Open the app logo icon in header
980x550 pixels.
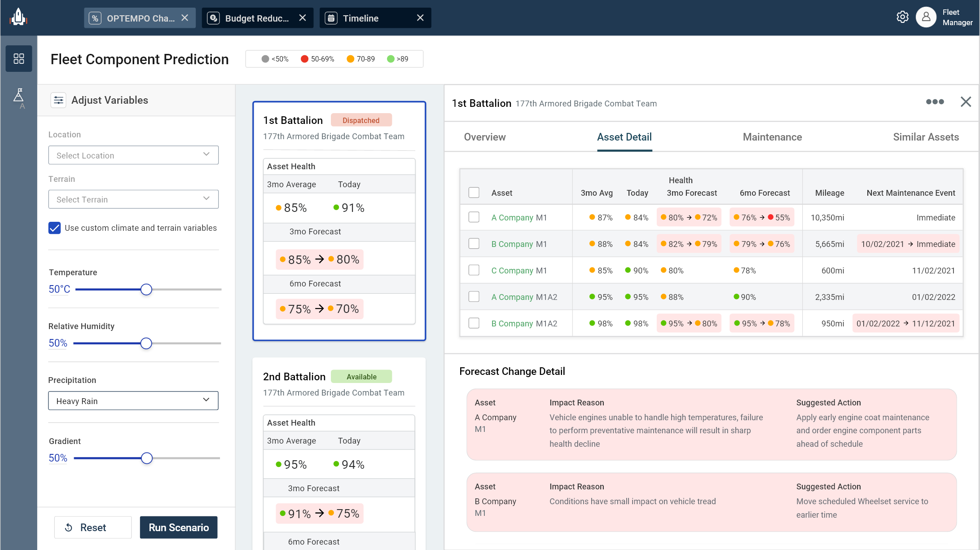[18, 17]
